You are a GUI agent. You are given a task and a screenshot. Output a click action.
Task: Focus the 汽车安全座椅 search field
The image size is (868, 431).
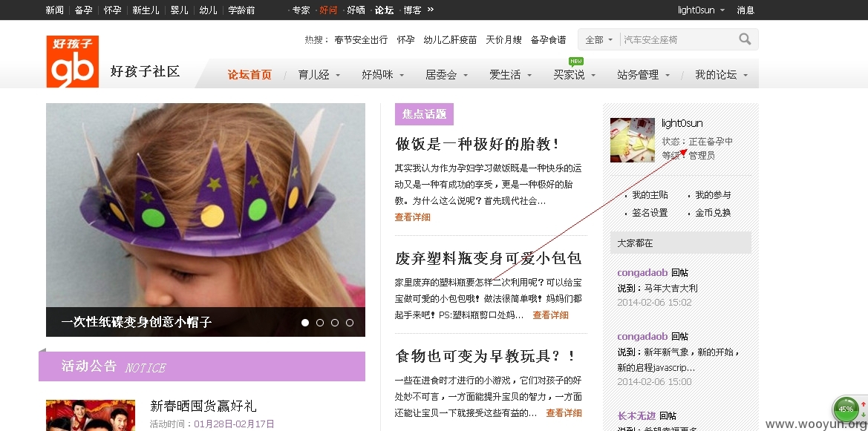point(678,40)
